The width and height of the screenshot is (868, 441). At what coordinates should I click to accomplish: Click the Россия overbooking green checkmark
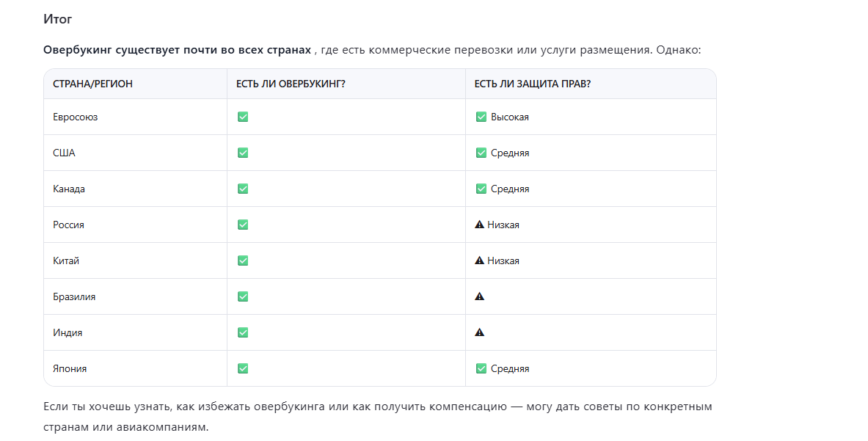pyautogui.click(x=243, y=225)
